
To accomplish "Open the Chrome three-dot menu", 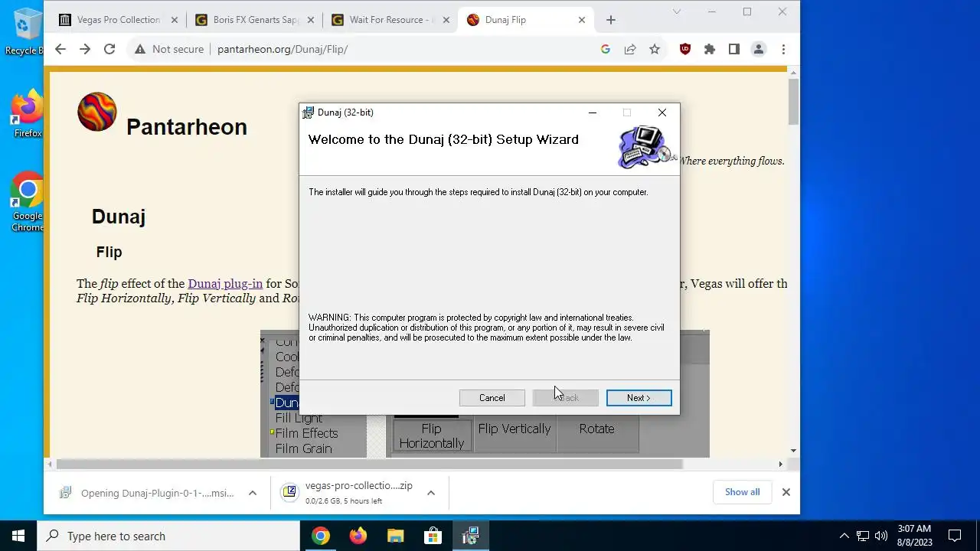I will (783, 49).
